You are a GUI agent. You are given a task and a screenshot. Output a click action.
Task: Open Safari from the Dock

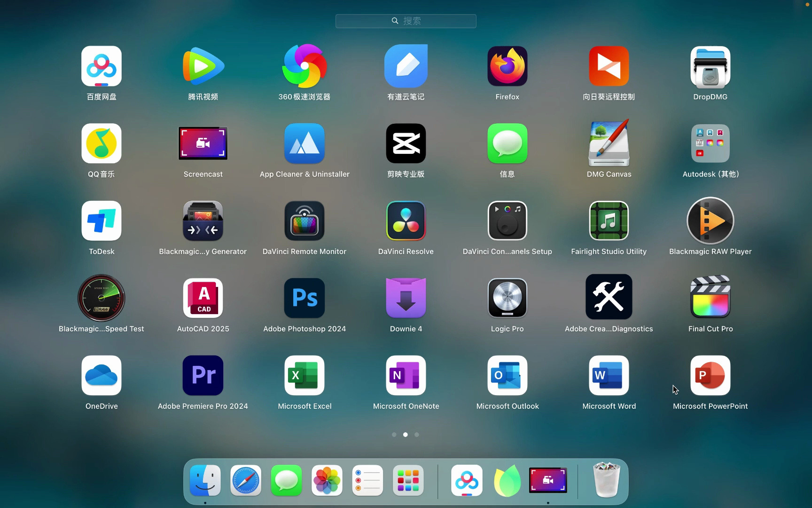245,480
